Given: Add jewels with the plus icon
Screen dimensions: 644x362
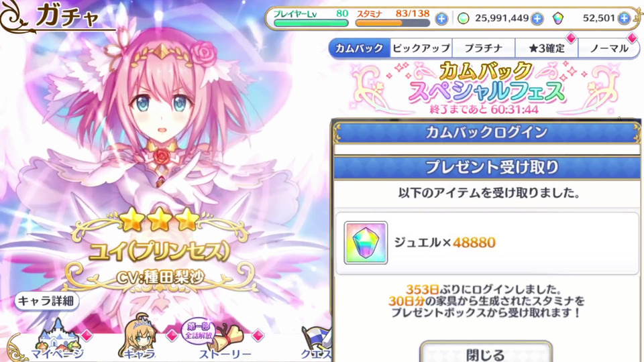Looking at the screenshot, I should [625, 18].
